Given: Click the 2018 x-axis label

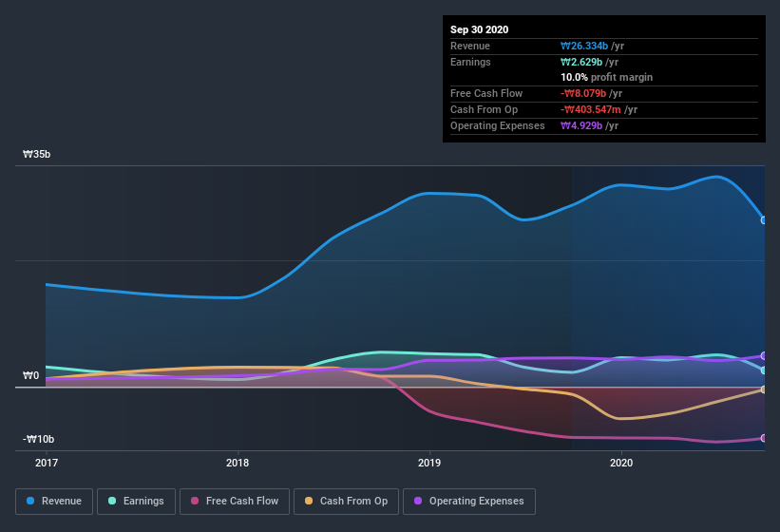Looking at the screenshot, I should point(238,463).
